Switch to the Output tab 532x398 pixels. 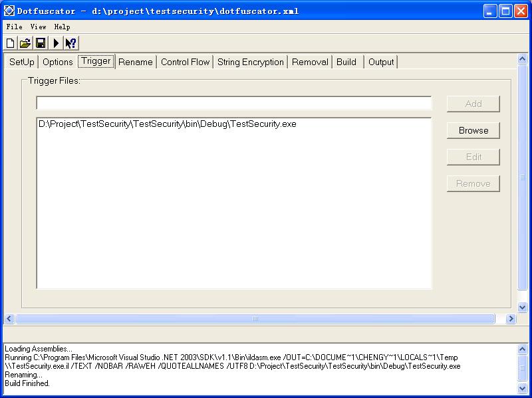click(x=381, y=62)
